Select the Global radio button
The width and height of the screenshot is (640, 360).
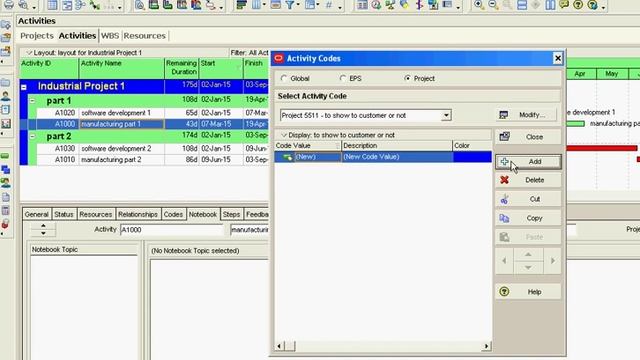pos(284,78)
